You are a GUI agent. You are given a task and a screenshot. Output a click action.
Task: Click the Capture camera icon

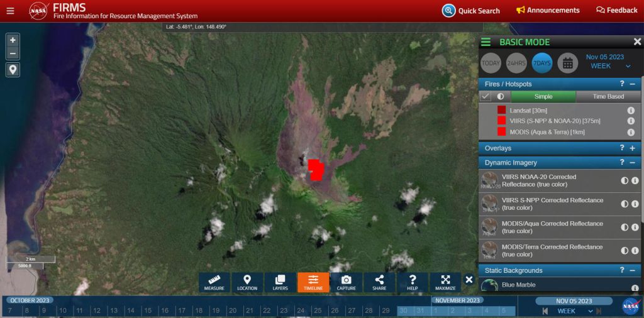pos(346,282)
